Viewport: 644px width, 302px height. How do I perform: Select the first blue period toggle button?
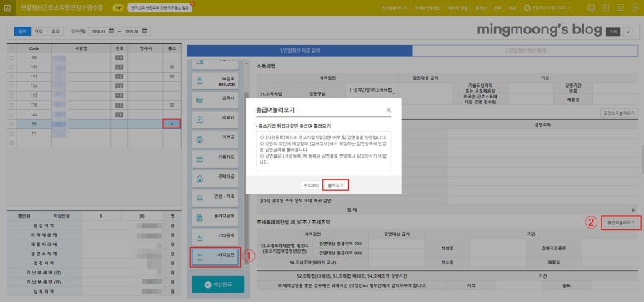click(22, 31)
